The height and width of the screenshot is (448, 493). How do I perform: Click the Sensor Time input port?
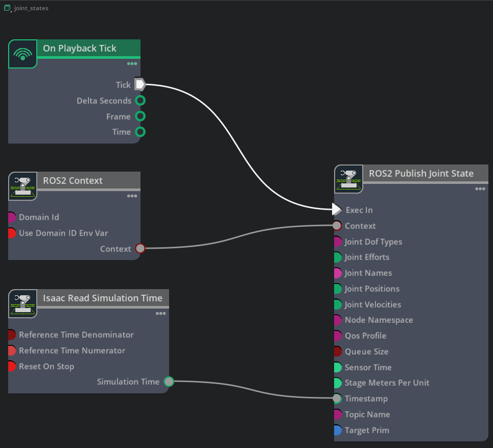click(338, 367)
